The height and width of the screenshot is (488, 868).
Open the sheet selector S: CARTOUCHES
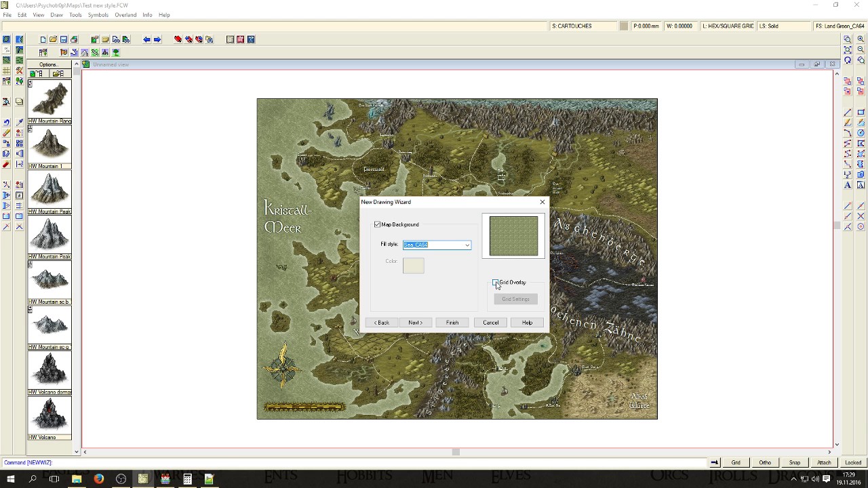[x=583, y=26]
